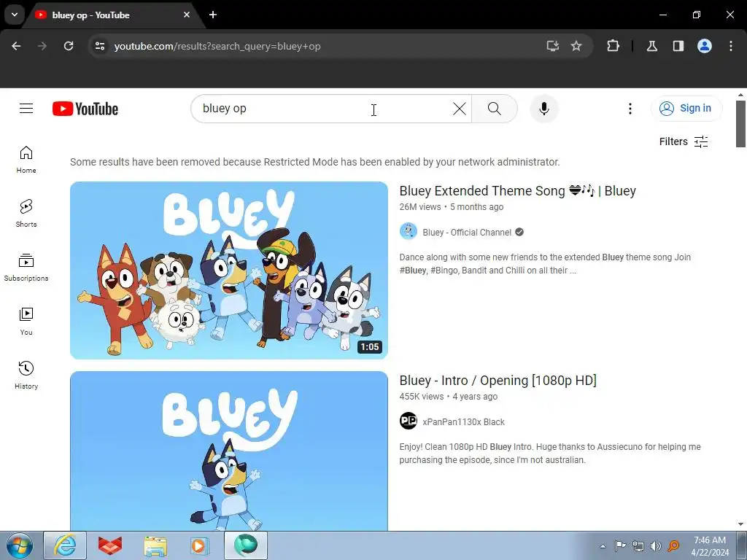Image resolution: width=747 pixels, height=560 pixels.
Task: Toggle Chrome side panel
Action: point(678,46)
